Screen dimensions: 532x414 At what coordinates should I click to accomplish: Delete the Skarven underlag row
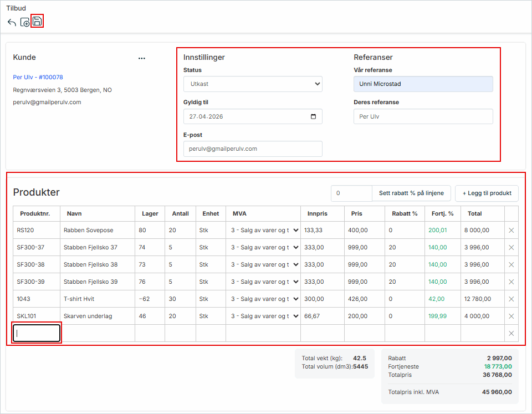(x=511, y=316)
